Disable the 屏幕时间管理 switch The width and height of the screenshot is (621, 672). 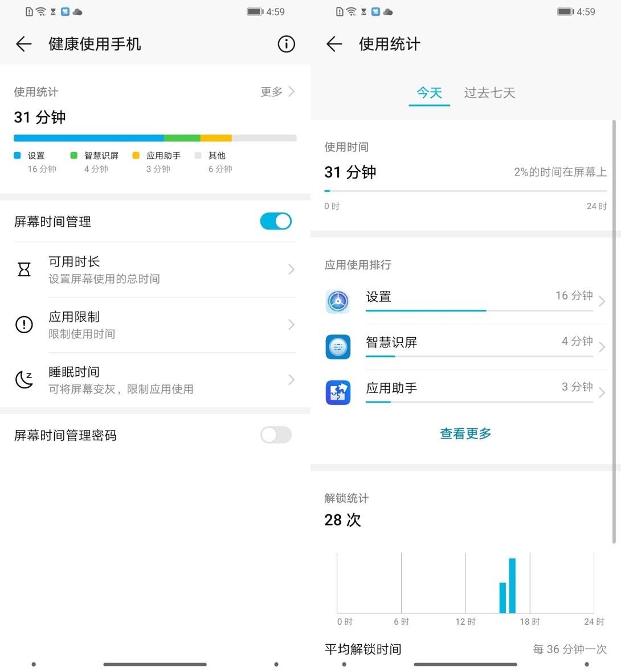276,221
